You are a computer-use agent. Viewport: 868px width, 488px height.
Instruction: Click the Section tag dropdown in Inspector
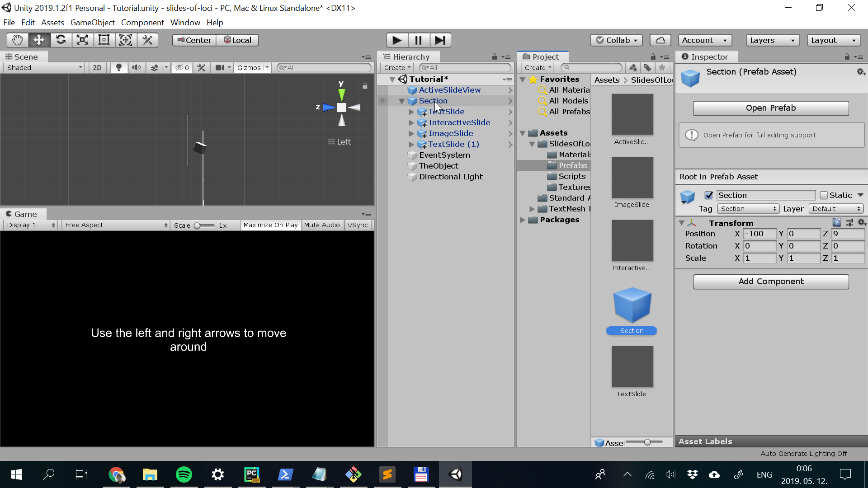click(747, 209)
